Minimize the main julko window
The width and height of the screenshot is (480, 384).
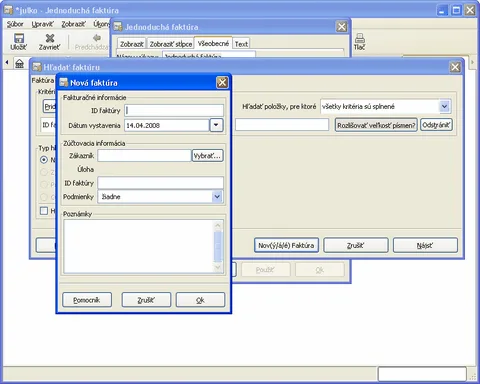tap(442, 10)
